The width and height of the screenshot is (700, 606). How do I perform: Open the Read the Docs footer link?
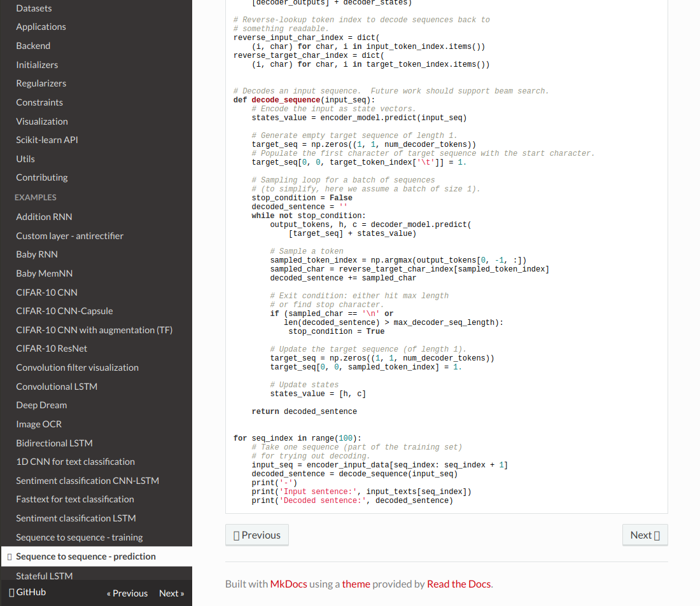coord(458,583)
